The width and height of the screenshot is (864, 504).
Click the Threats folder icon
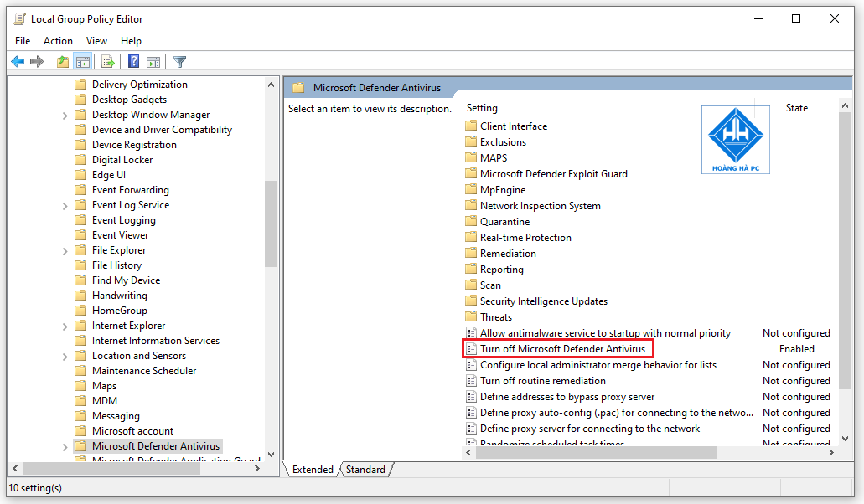[x=471, y=317]
